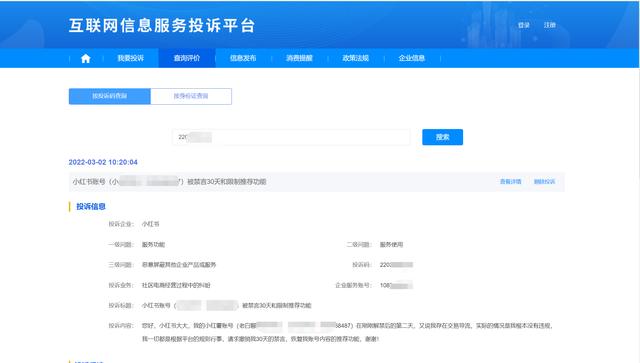Switch to 按身份证查询 tab
This screenshot has height=363, width=640.
191,96
